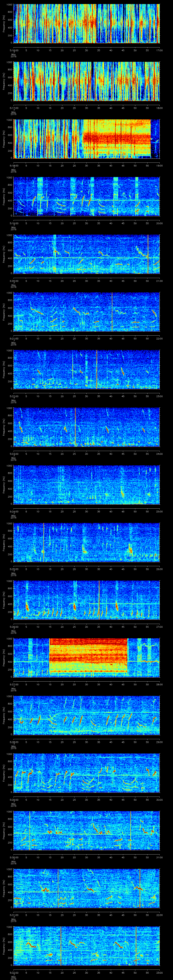
Task: Click the '23:00' axis end label
Action: tap(160, 396)
